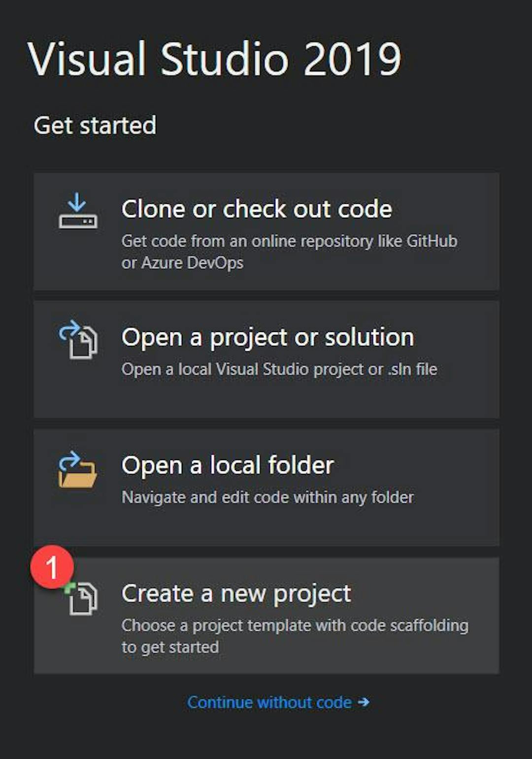Image resolution: width=532 pixels, height=759 pixels.
Task: Select the Clone or check out code title
Action: pyautogui.click(x=257, y=209)
